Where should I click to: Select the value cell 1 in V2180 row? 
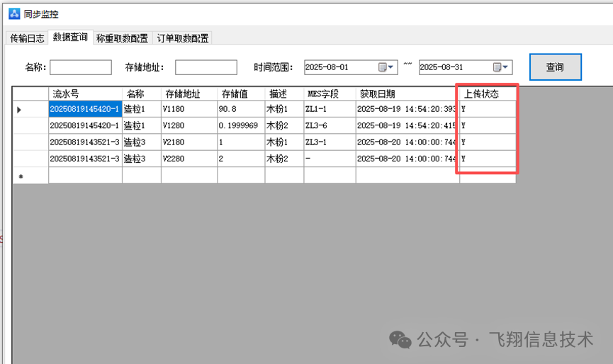click(x=241, y=142)
